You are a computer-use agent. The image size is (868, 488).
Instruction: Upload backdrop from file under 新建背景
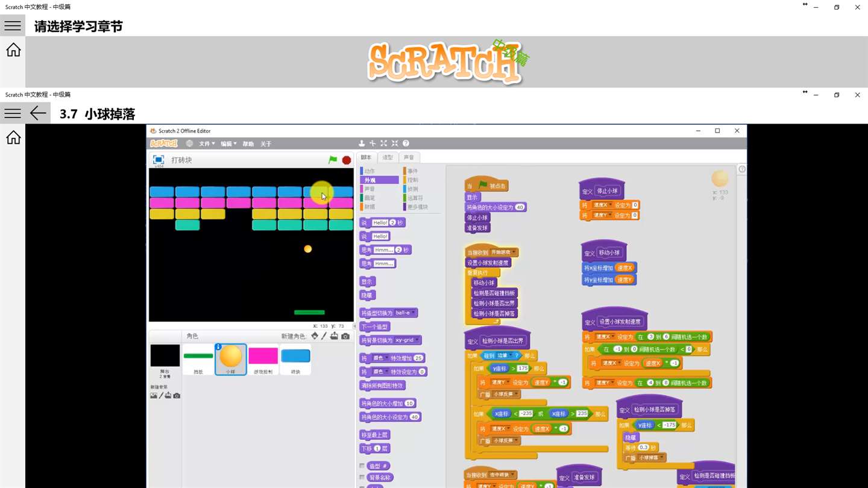tap(168, 396)
